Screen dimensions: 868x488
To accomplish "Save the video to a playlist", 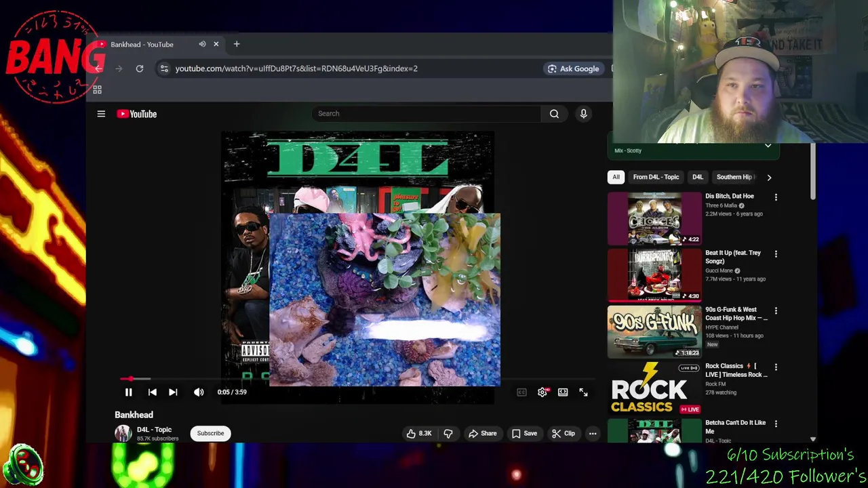I will tap(524, 433).
